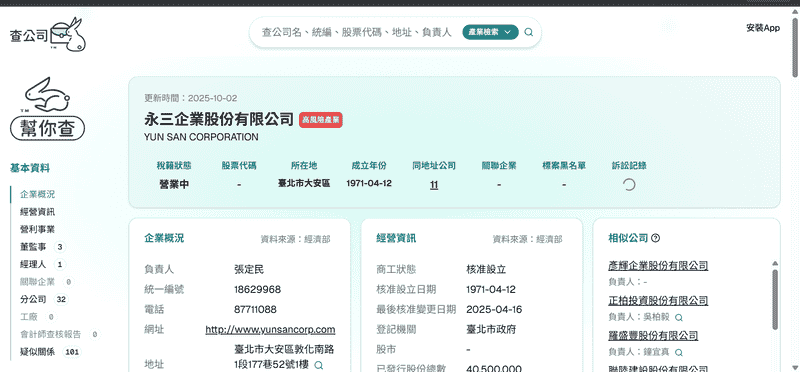This screenshot has width=800, height=372.
Task: Click similar companies list scrollbar
Action: point(775,300)
